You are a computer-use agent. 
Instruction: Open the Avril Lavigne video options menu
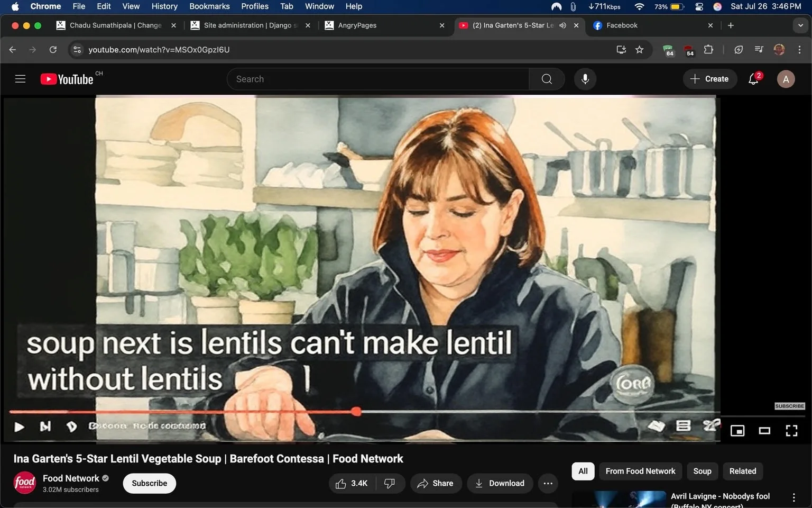[793, 497]
